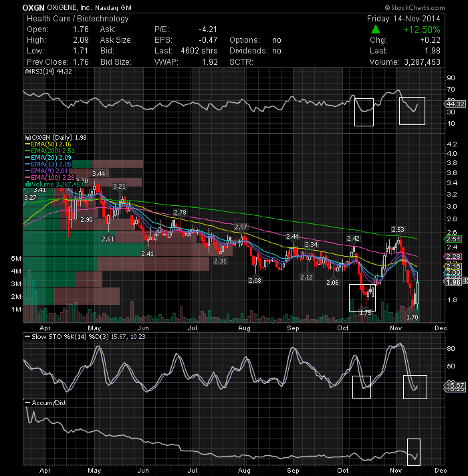This screenshot has width=468, height=476.
Task: Click the OXGN ticker symbol in header
Action: (x=33, y=7)
